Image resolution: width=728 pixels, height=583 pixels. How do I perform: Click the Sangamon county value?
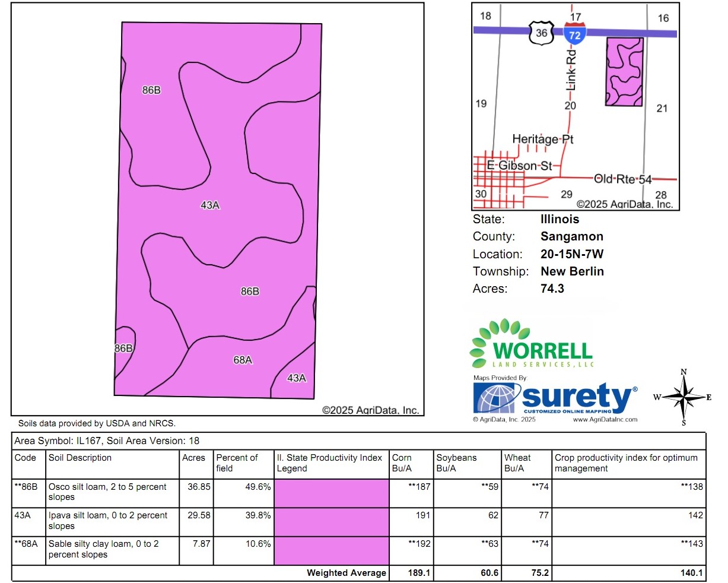[x=571, y=236]
